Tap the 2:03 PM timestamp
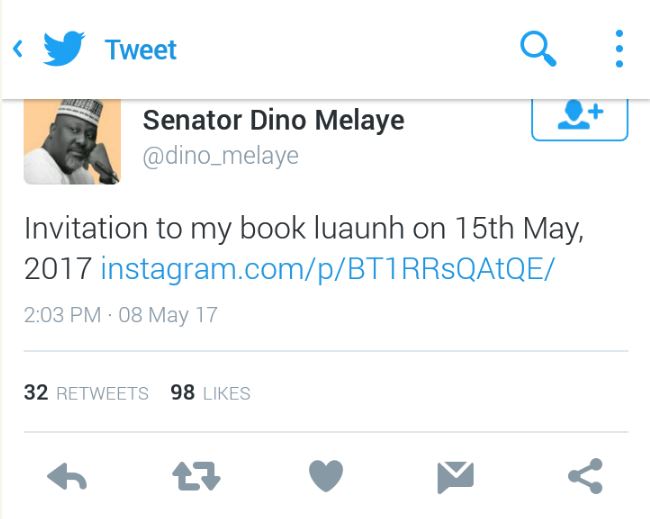Image resolution: width=650 pixels, height=519 pixels. [62, 315]
